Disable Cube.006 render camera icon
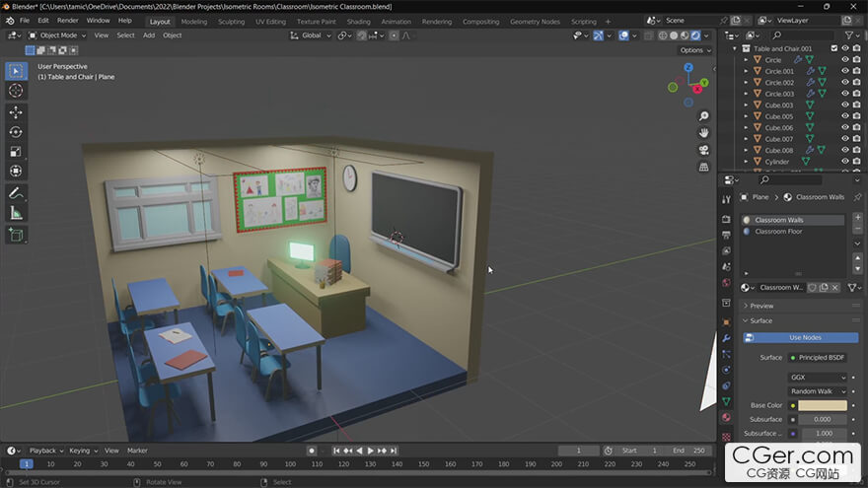 857,127
